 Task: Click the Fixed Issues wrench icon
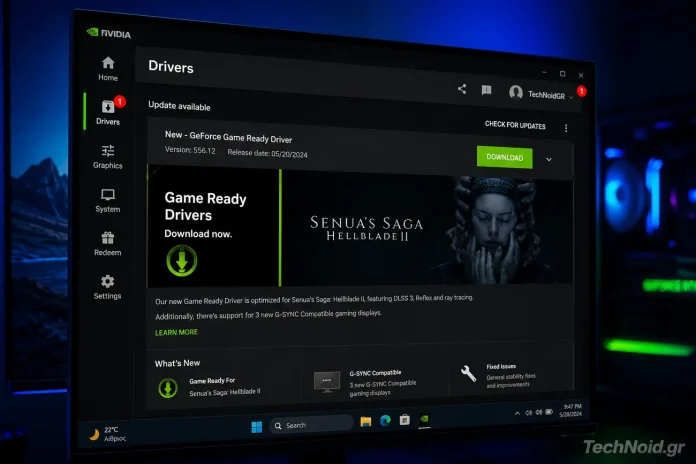pyautogui.click(x=468, y=373)
